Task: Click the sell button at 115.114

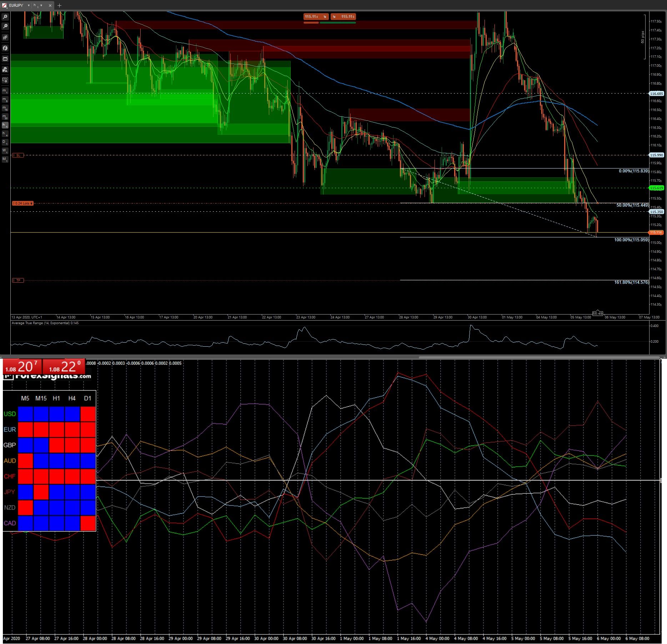Action: (316, 16)
